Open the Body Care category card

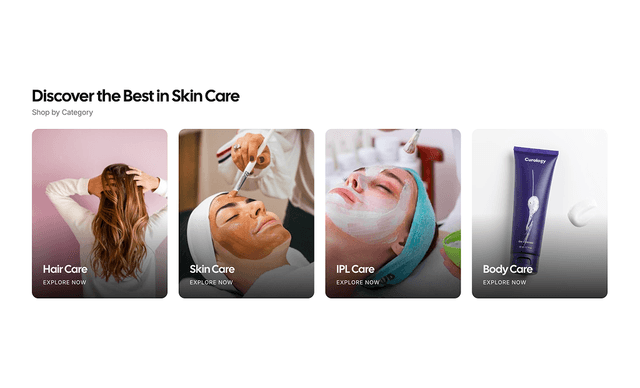tap(540, 213)
